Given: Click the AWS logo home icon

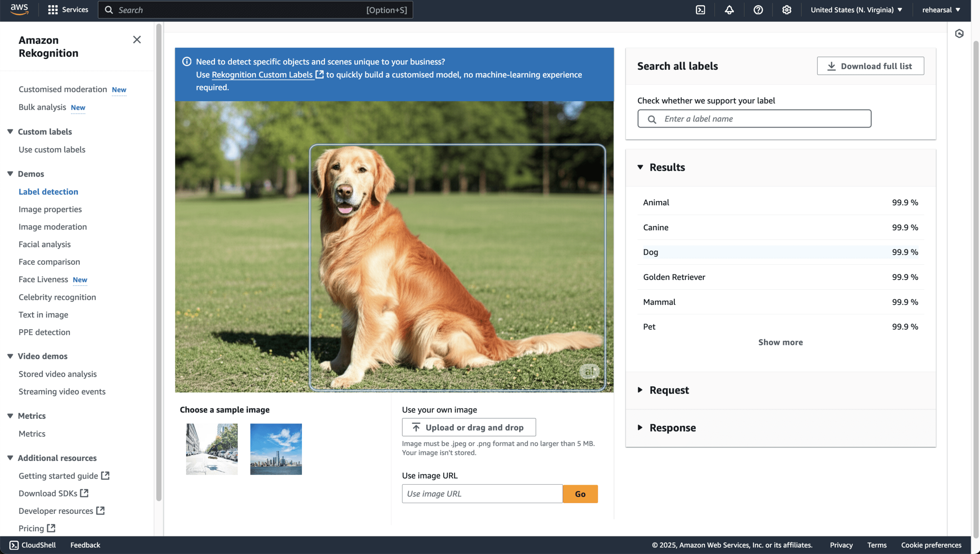Looking at the screenshot, I should click(19, 9).
